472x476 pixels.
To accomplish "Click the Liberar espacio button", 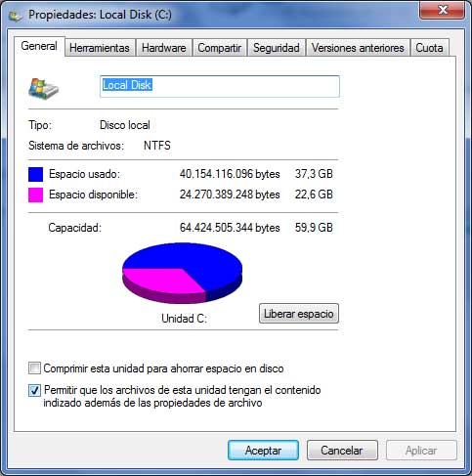I will pyautogui.click(x=299, y=314).
